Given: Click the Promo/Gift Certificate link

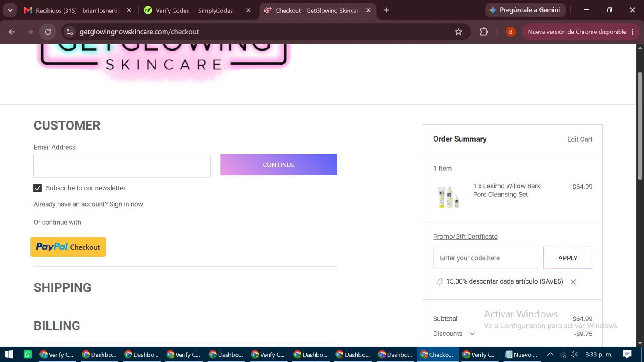Looking at the screenshot, I should pyautogui.click(x=465, y=237).
